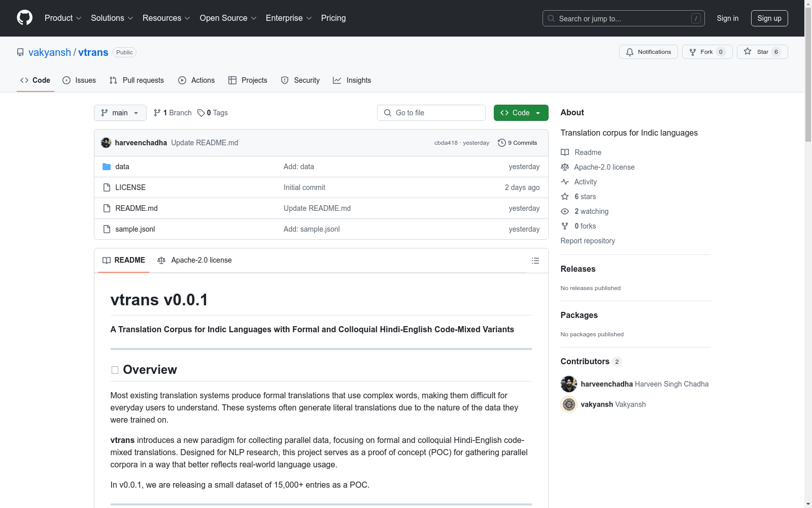Open the LICENSE file

pyautogui.click(x=130, y=187)
